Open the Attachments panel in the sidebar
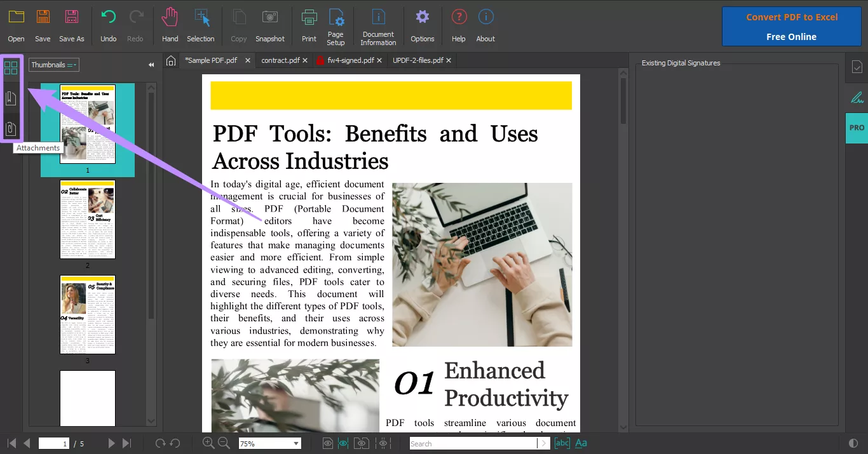Screen dimensions: 868x454 pos(11,128)
